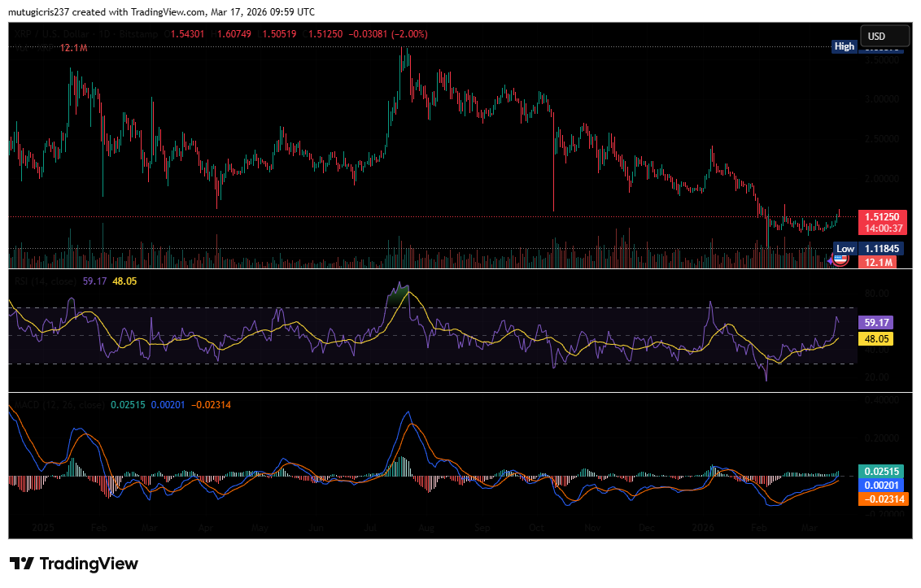Select the Vol indicator legend value 12.1 M
This screenshot has width=921, height=588.
73,48
